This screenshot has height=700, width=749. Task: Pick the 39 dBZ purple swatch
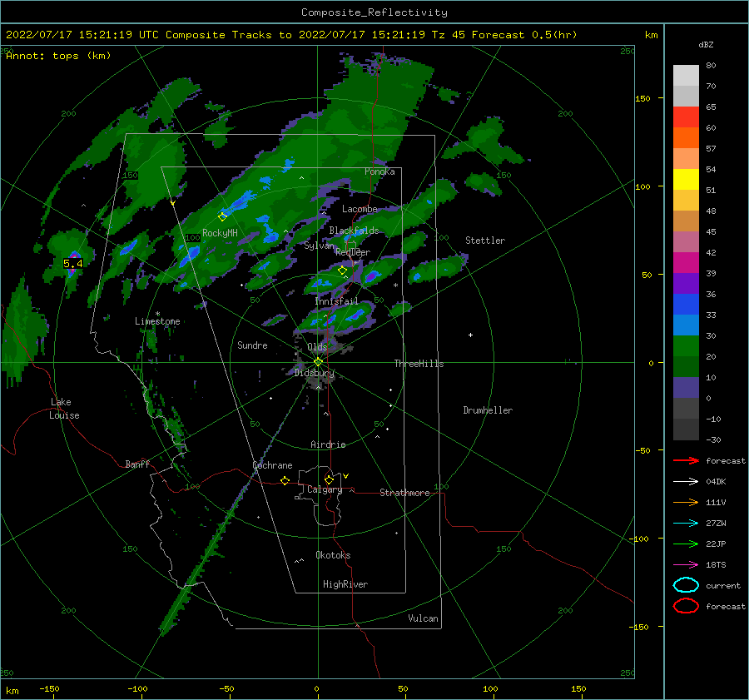(x=686, y=283)
